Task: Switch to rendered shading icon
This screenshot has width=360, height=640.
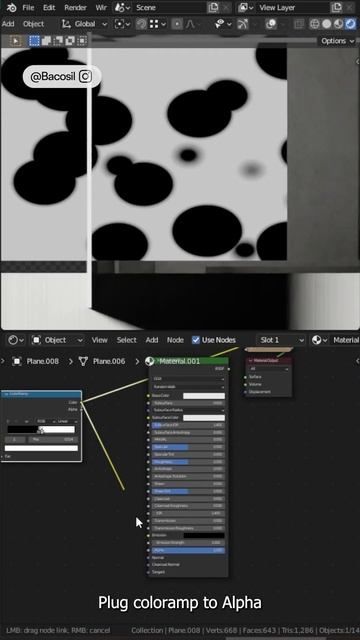Action: point(350,24)
